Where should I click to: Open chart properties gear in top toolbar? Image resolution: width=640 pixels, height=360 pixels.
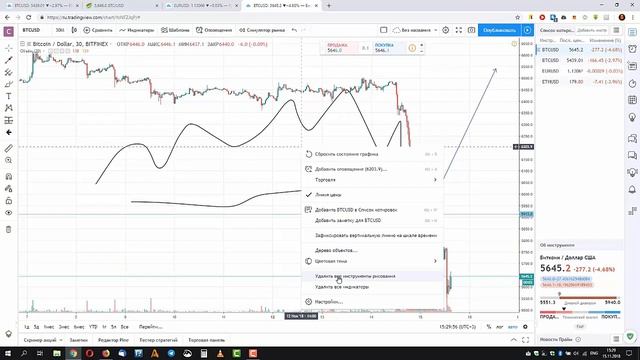pyautogui.click(x=446, y=30)
